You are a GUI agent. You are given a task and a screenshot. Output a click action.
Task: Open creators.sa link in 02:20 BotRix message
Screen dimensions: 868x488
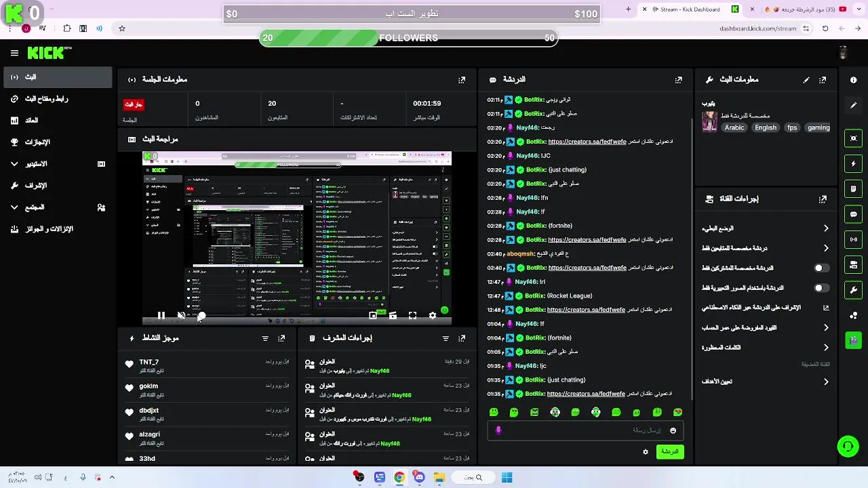tap(587, 142)
